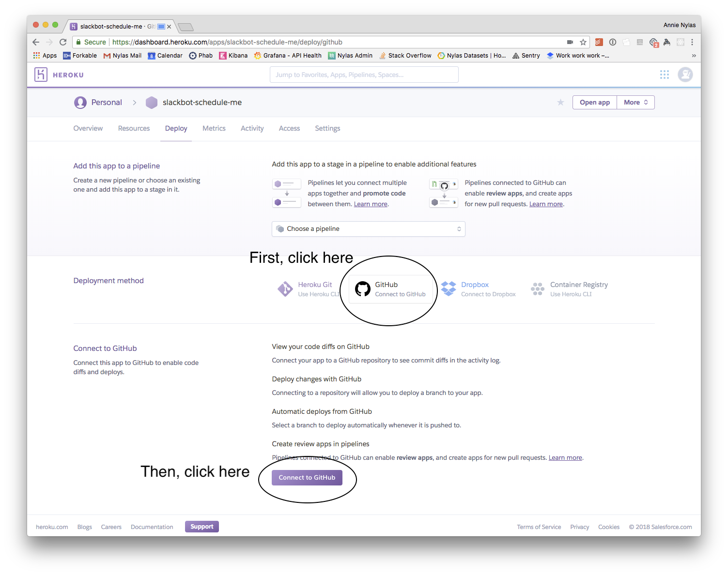Reload the page with refresh icon
Image resolution: width=728 pixels, height=575 pixels.
(x=63, y=42)
